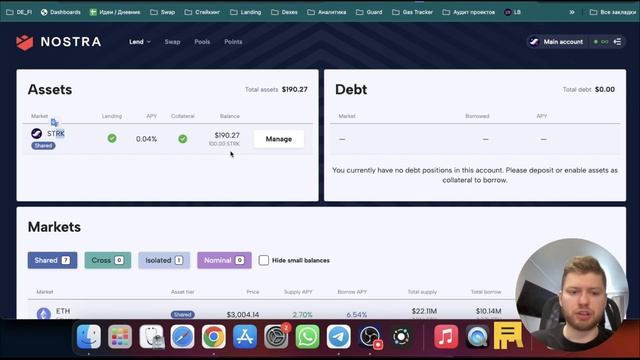Click the account menu icon beside Main account

[618, 42]
